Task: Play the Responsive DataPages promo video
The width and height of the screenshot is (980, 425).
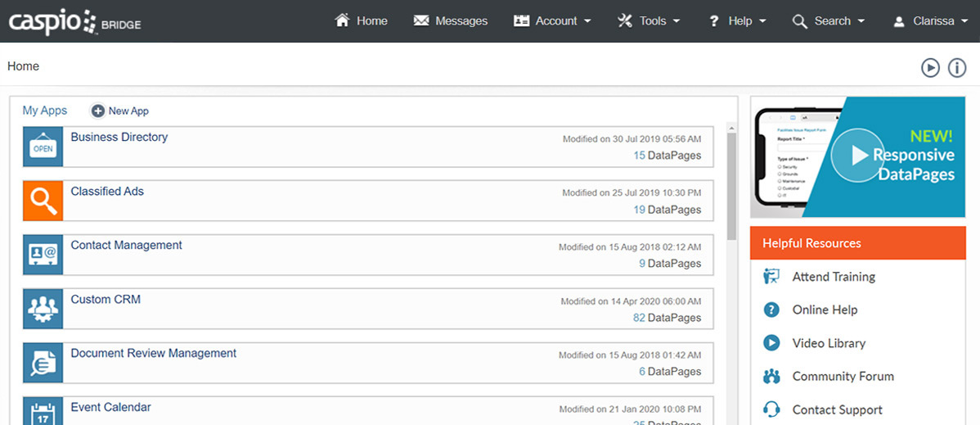Action: 856,155
